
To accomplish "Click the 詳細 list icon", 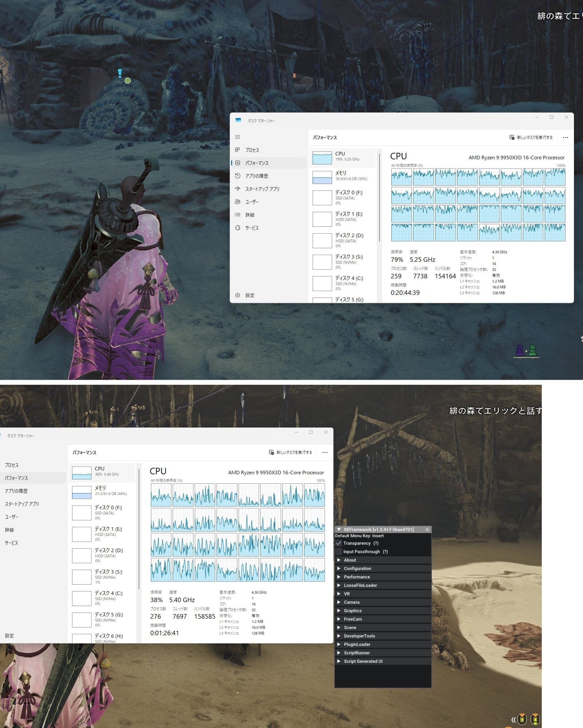I will click(x=237, y=215).
